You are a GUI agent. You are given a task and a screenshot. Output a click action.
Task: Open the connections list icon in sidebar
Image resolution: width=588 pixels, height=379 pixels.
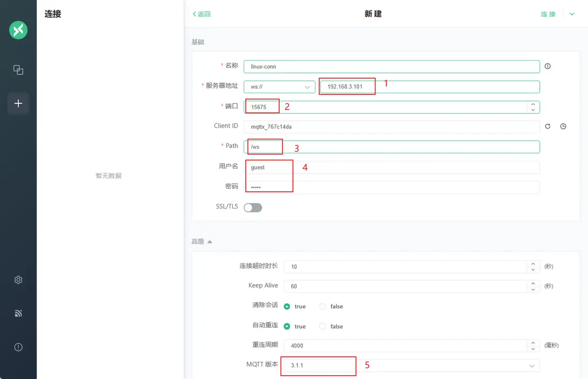(18, 70)
